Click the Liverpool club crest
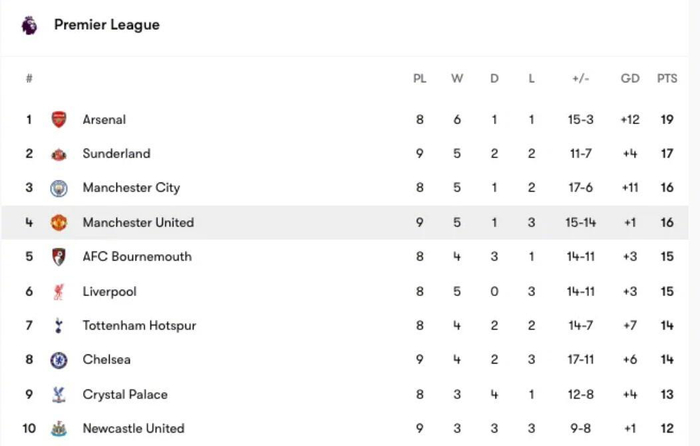 click(x=59, y=292)
